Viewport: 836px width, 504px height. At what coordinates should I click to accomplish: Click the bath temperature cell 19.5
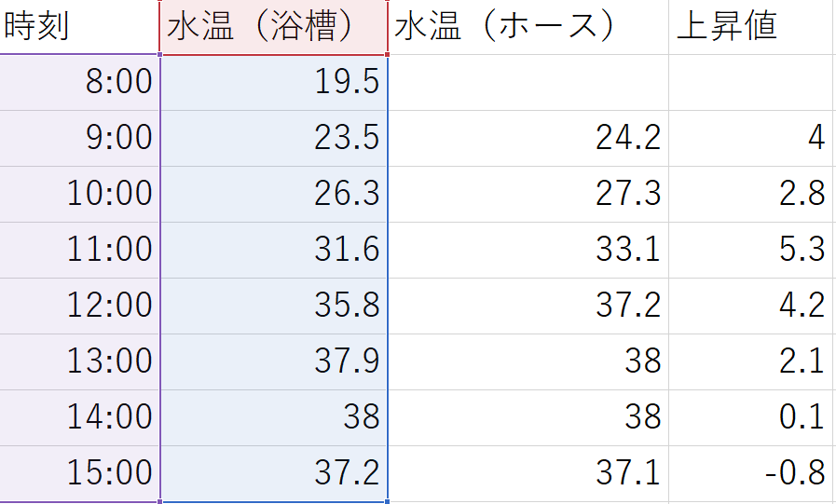point(273,83)
